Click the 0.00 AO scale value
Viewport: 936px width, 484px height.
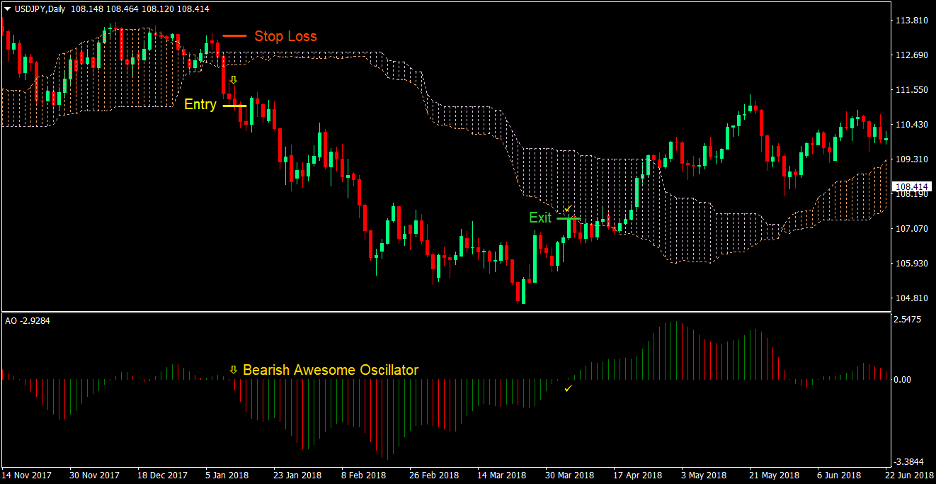tap(905, 380)
